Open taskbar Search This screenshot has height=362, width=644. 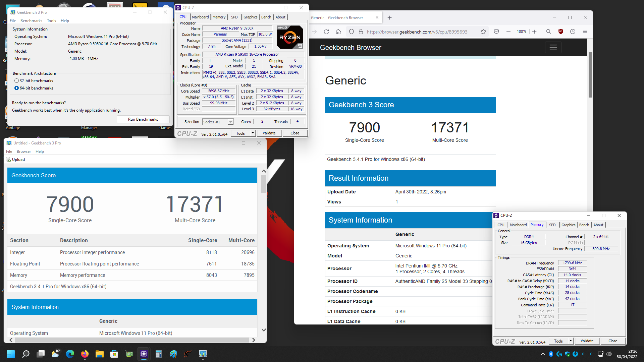click(26, 354)
